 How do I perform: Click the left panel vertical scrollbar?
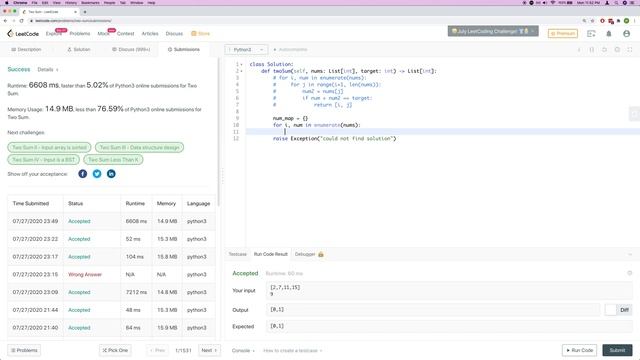[219, 132]
